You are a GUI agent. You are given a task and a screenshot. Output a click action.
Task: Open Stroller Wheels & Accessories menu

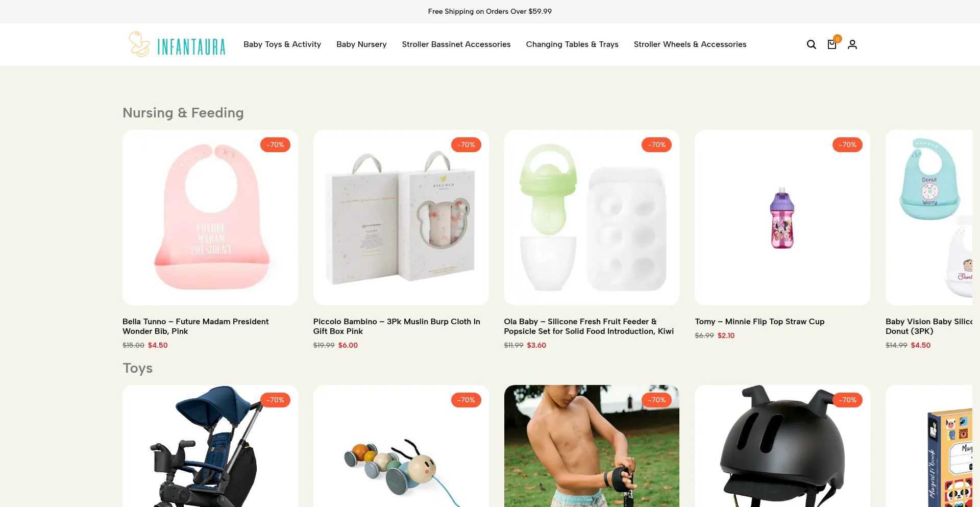tap(690, 44)
